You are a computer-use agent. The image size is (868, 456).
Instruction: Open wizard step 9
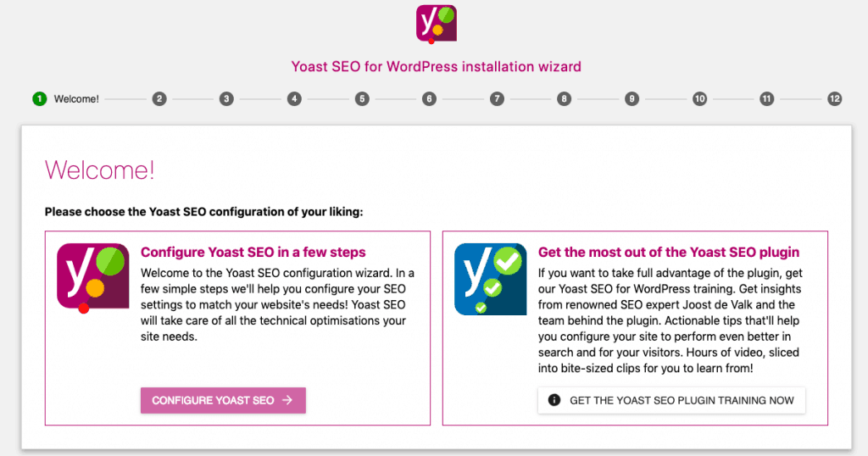632,99
